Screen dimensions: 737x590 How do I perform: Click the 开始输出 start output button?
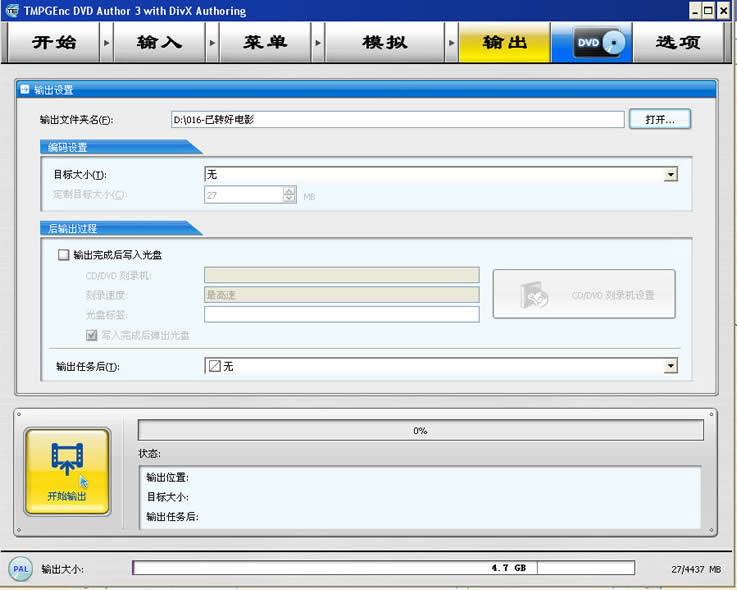coord(67,471)
